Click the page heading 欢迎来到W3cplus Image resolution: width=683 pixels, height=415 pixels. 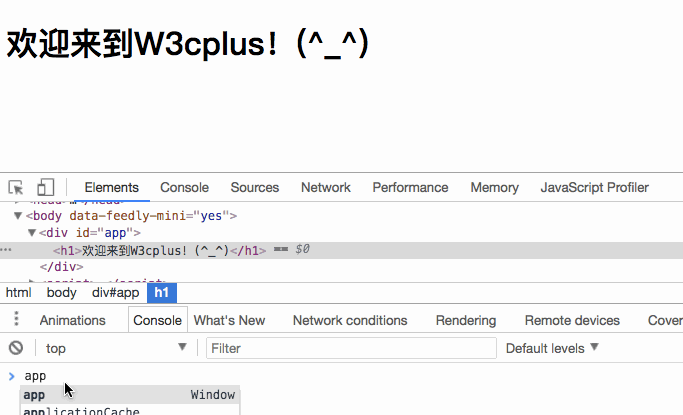188,44
